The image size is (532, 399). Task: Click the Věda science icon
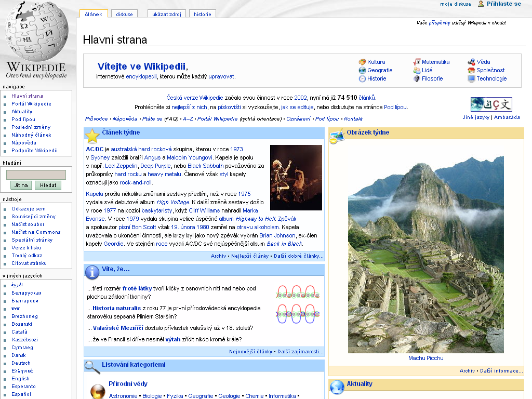tap(471, 62)
